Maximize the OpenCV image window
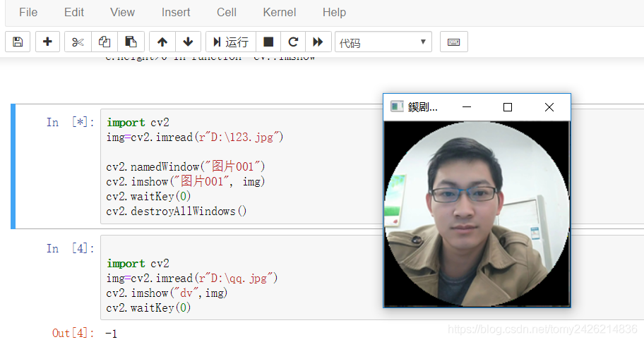Viewport: 644px width, 342px height. (x=507, y=107)
